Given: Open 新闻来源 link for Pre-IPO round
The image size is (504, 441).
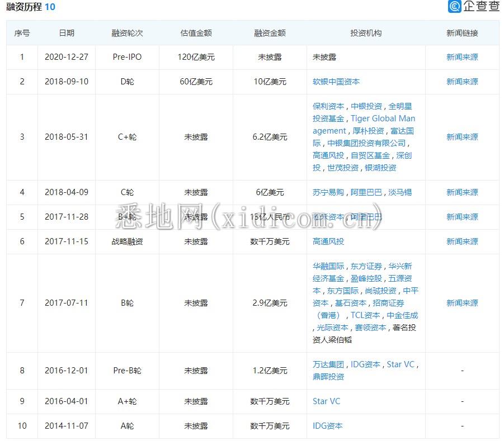Looking at the screenshot, I should 462,57.
